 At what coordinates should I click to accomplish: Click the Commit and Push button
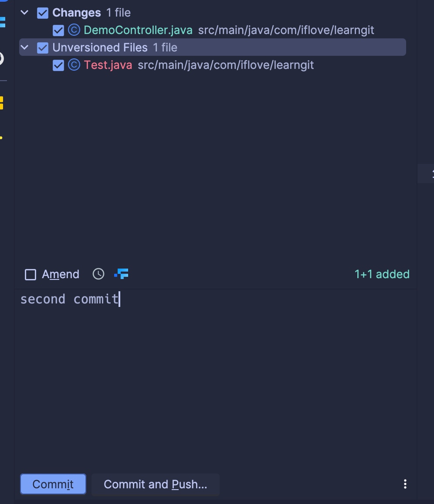[156, 484]
